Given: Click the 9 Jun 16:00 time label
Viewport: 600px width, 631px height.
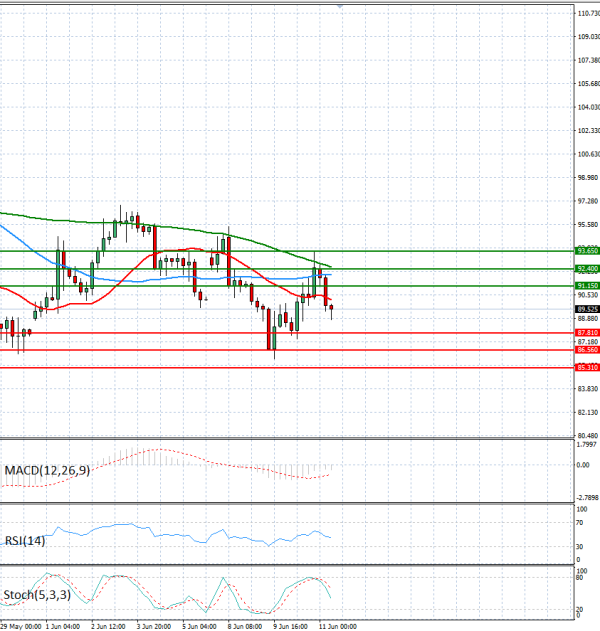Looking at the screenshot, I should 290,627.
